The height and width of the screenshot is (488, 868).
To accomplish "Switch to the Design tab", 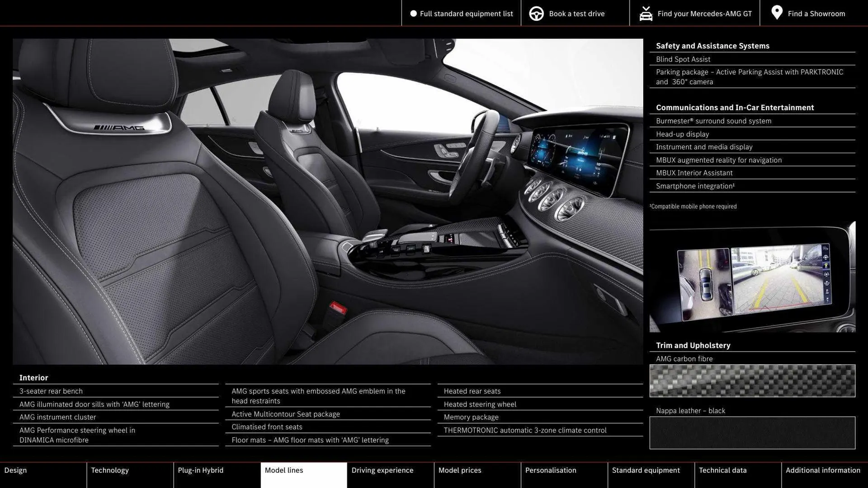I will click(15, 470).
